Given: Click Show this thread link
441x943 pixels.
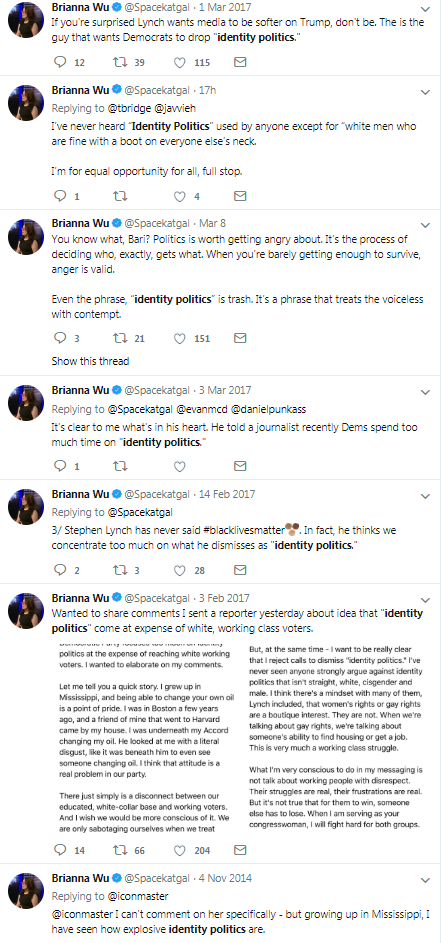Looking at the screenshot, I should tap(90, 361).
